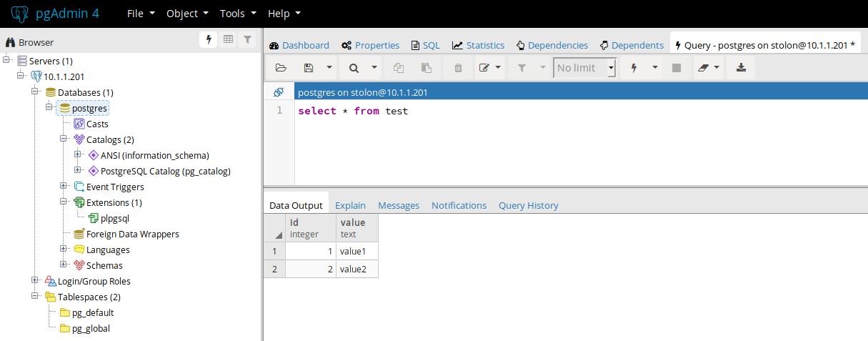The image size is (868, 341).
Task: Select the plpgsql extension in tree
Action: pos(114,218)
